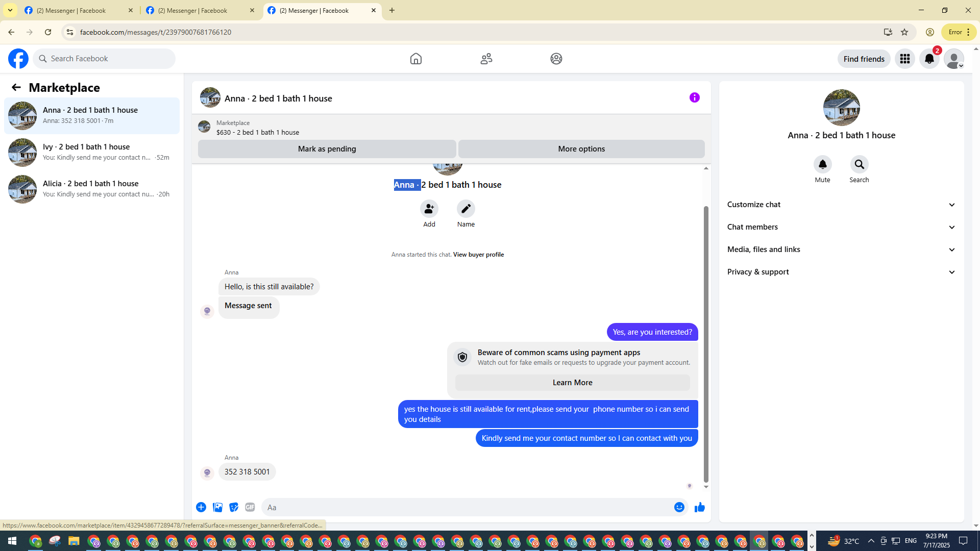The image size is (980, 551).
Task: Click the Add people icon
Action: (429, 209)
